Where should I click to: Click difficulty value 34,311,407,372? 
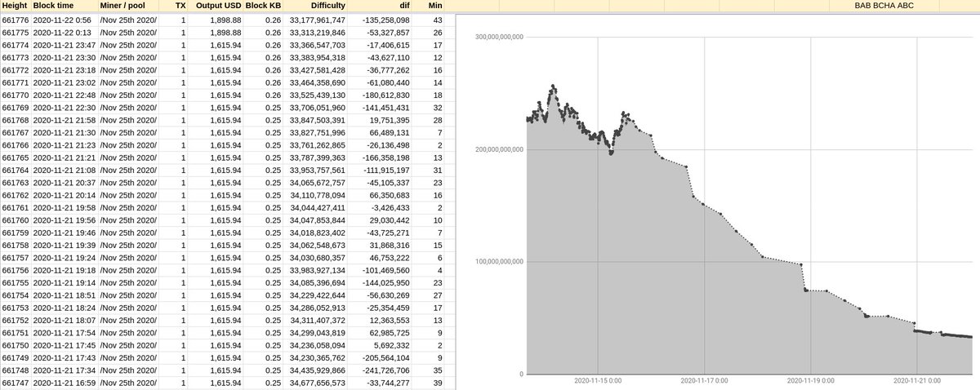317,321
